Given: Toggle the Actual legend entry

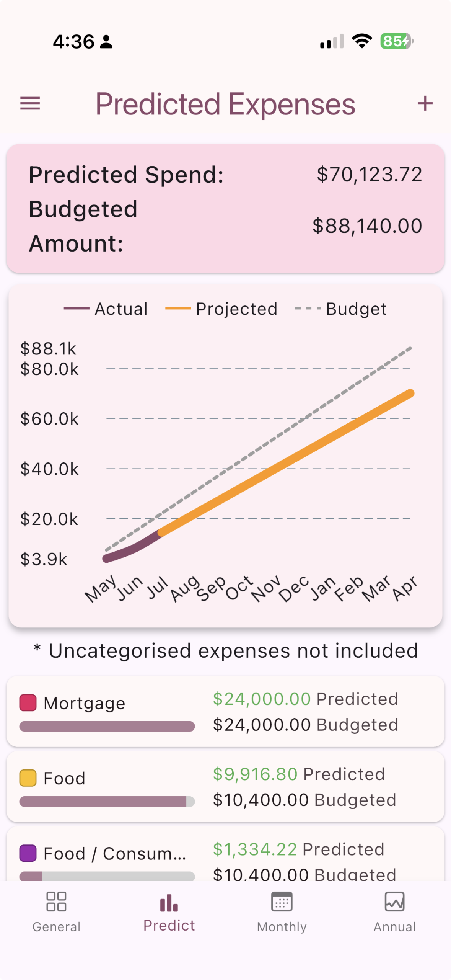Looking at the screenshot, I should pos(106,309).
